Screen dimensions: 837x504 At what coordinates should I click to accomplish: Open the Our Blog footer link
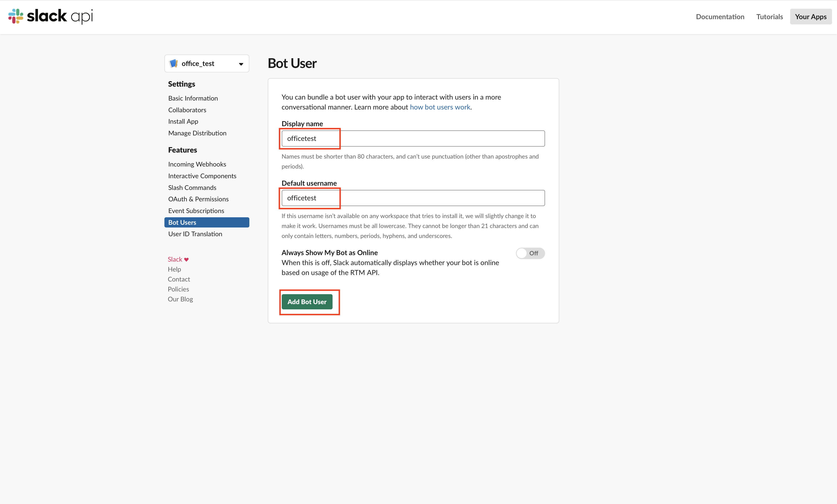[180, 299]
